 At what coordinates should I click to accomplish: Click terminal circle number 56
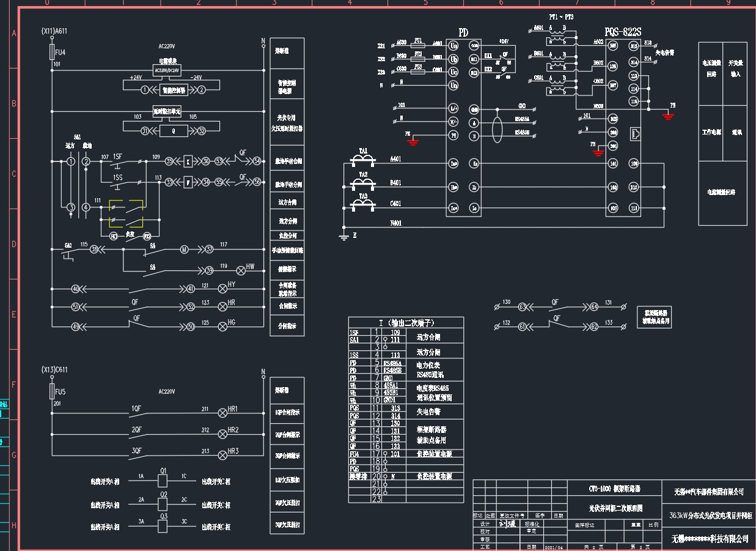tap(257, 182)
